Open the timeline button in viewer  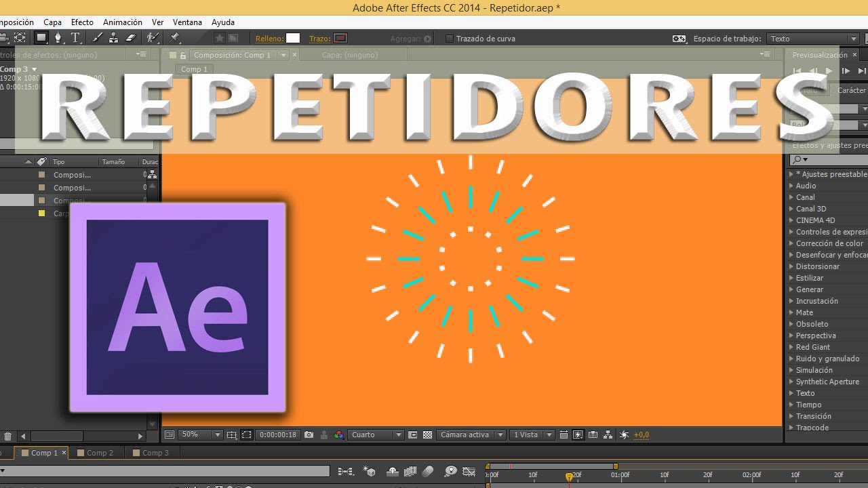(593, 434)
